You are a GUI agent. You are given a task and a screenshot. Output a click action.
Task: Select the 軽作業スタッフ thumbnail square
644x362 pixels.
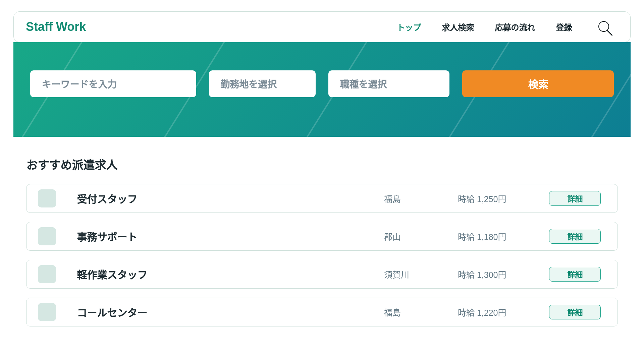point(47,274)
